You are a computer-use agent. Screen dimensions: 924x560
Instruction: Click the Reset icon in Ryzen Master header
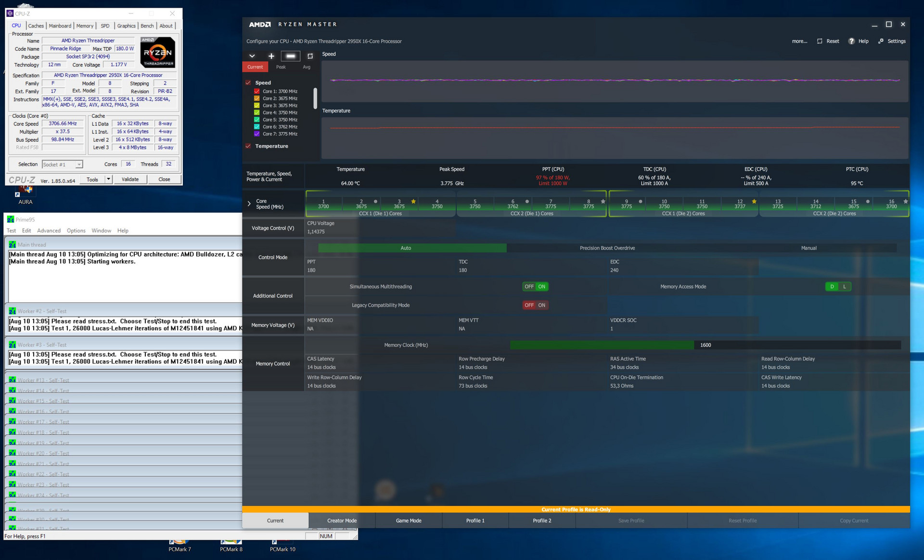820,41
